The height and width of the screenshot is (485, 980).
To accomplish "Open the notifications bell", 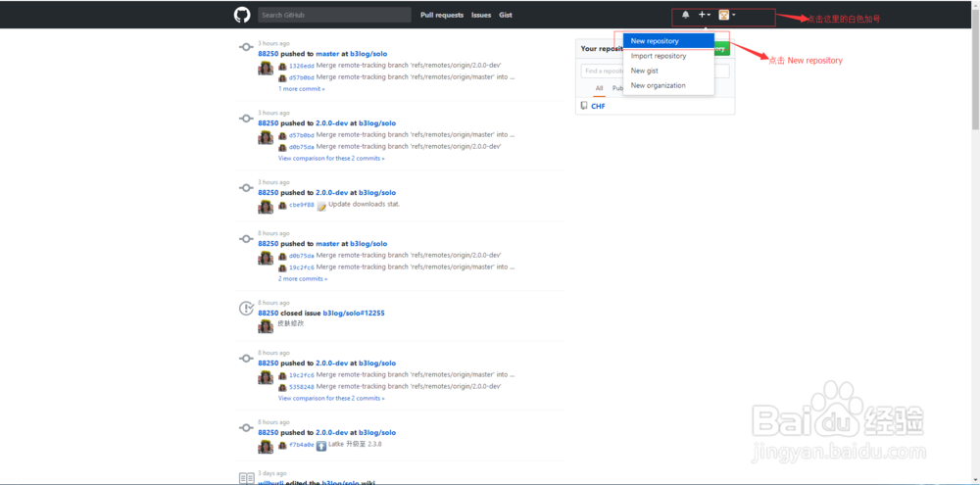I will [x=686, y=15].
